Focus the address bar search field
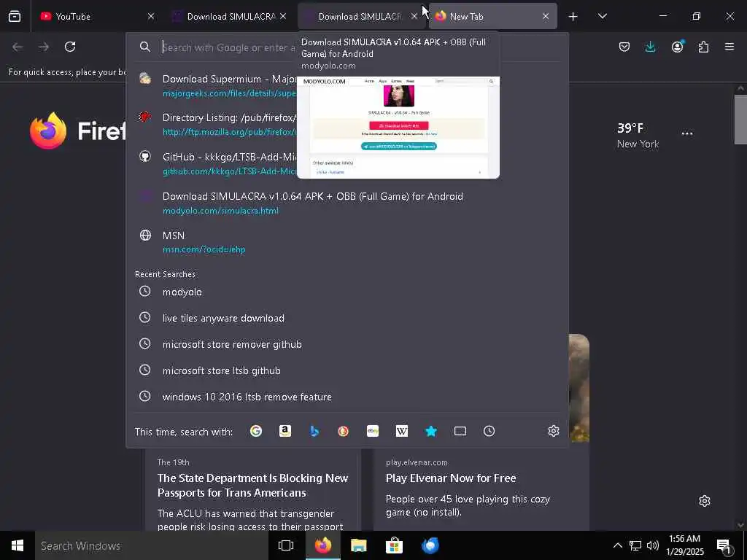The image size is (747, 560). [x=228, y=47]
